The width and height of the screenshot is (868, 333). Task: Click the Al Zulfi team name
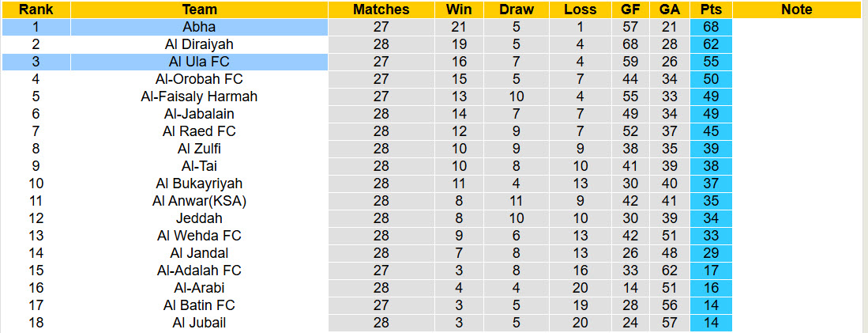click(199, 149)
